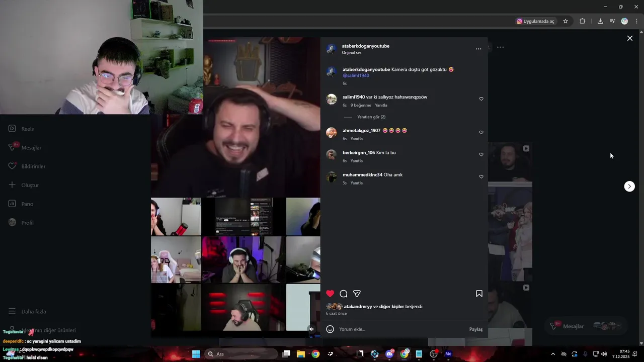Like berkeirgnn_106's comment
Screen dimensions: 644x362
click(481, 155)
